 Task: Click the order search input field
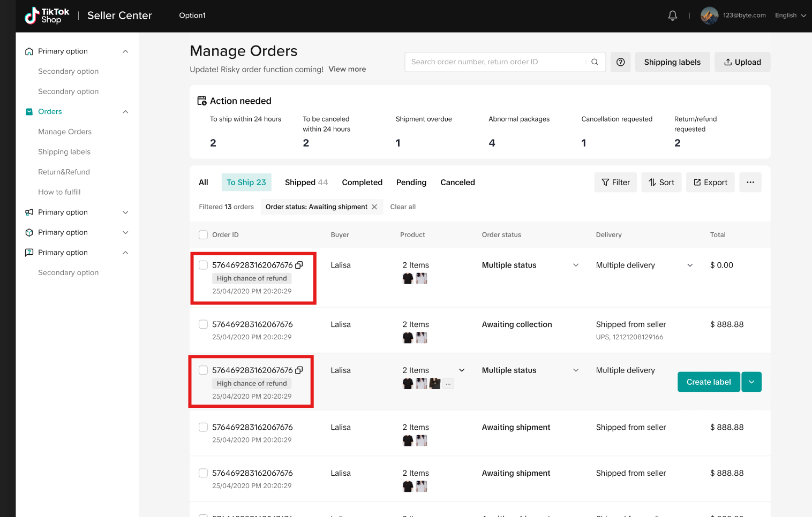pyautogui.click(x=495, y=62)
